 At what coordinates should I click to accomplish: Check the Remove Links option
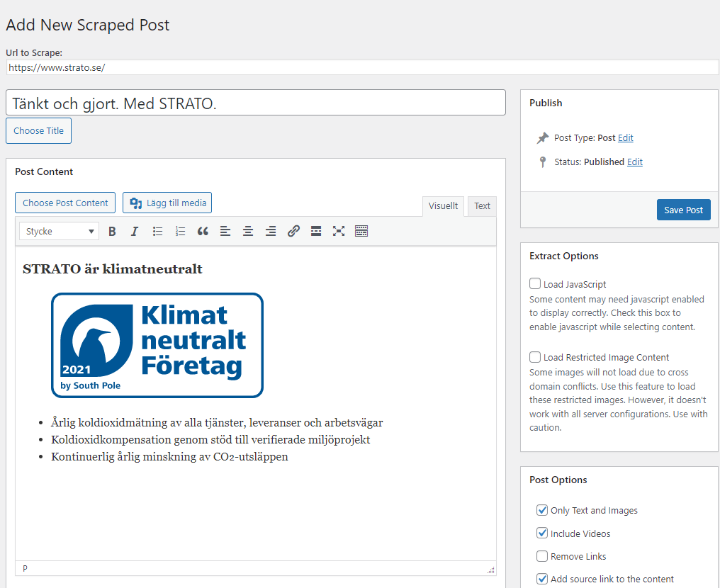click(542, 556)
